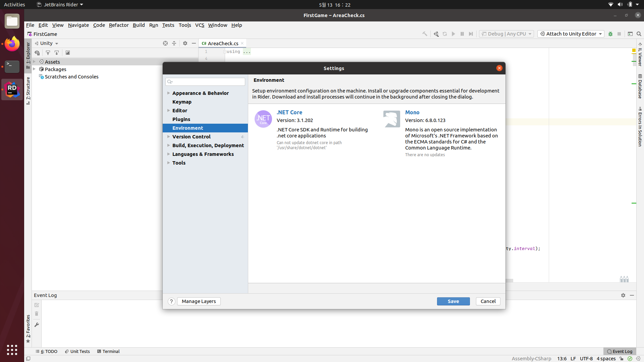Click the collapse all icon in Explorer panel
Image resolution: width=644 pixels, height=362 pixels.
(x=174, y=43)
